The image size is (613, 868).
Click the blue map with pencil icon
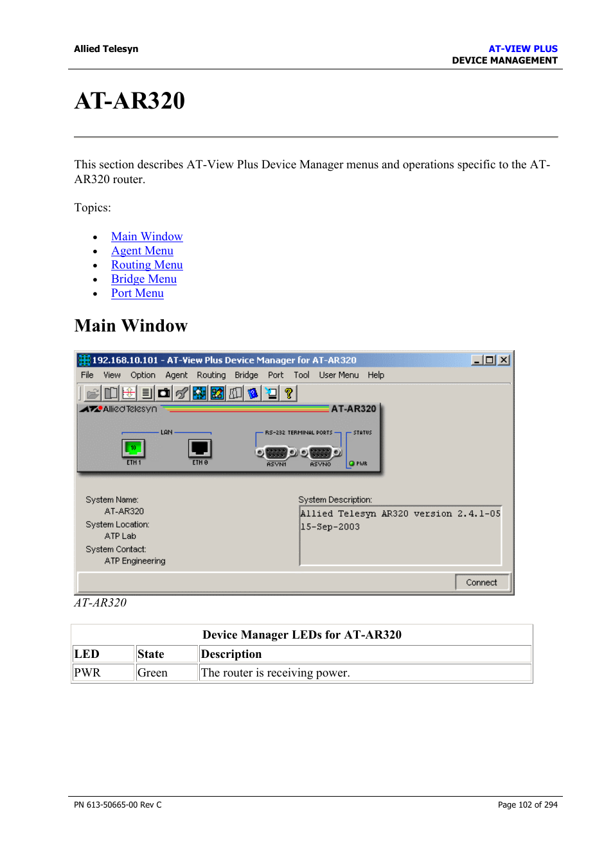pos(218,393)
